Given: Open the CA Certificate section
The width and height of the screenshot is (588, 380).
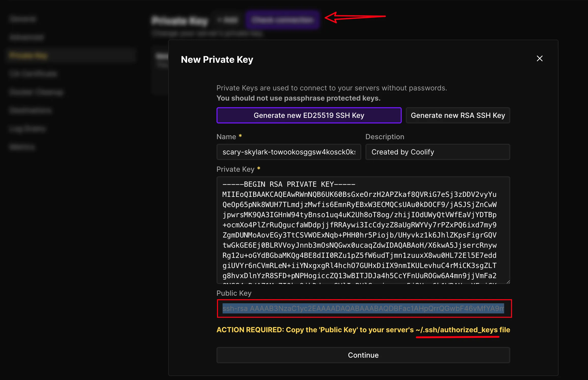Looking at the screenshot, I should click(33, 74).
